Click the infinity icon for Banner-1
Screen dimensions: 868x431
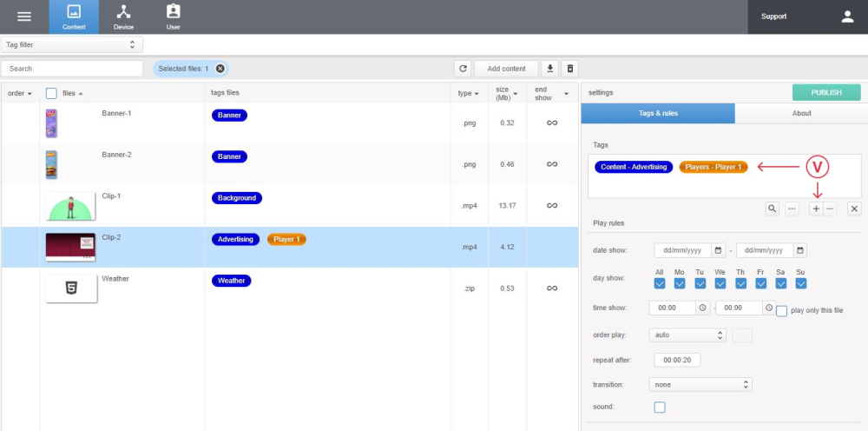(x=552, y=123)
